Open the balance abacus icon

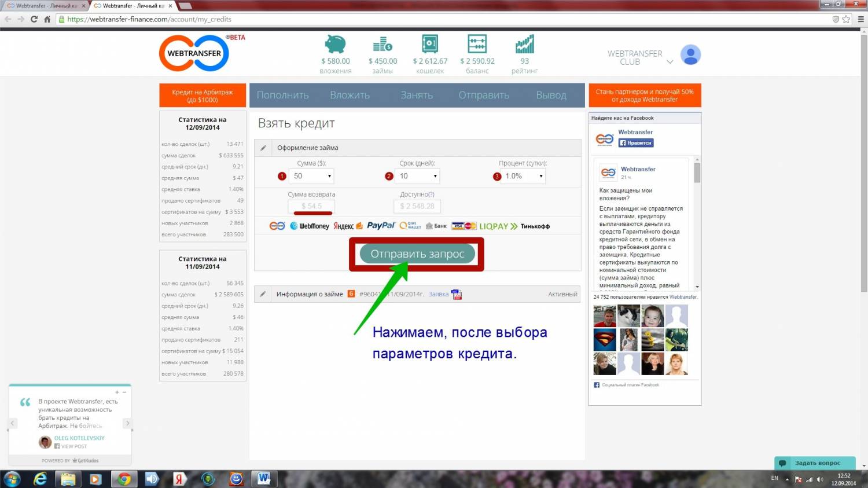coord(477,45)
